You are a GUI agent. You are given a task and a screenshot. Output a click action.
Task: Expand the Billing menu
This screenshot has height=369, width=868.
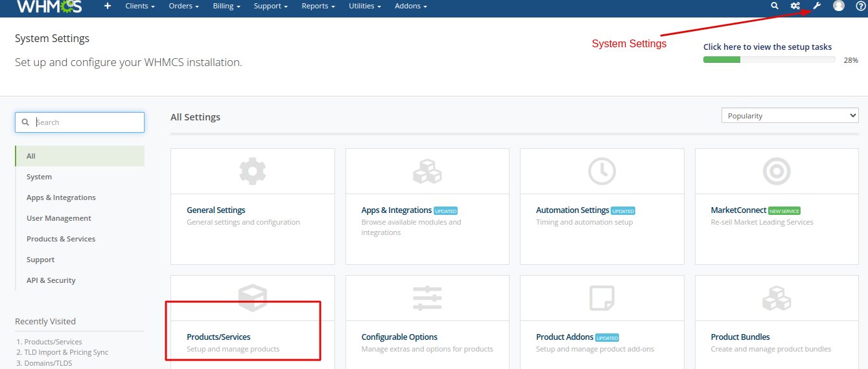point(227,6)
